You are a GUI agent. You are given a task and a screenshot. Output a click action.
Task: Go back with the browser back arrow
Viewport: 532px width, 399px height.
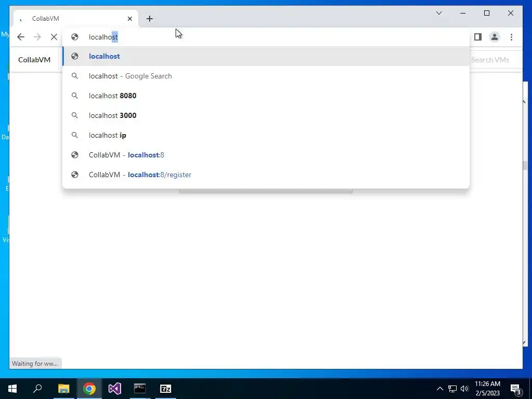pyautogui.click(x=21, y=37)
